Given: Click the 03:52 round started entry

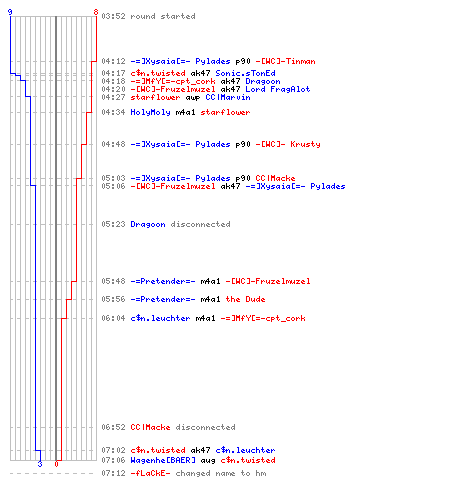Looking at the screenshot, I should tap(148, 16).
